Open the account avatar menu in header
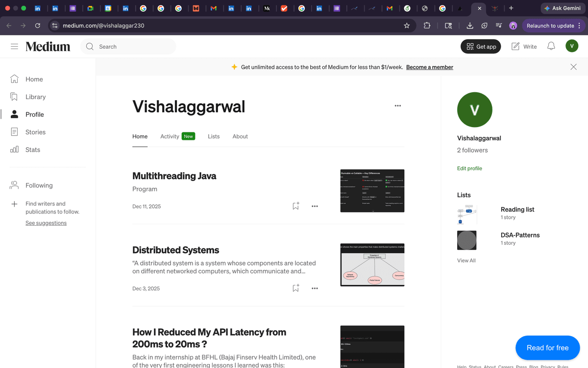This screenshot has height=368, width=588. [x=572, y=46]
